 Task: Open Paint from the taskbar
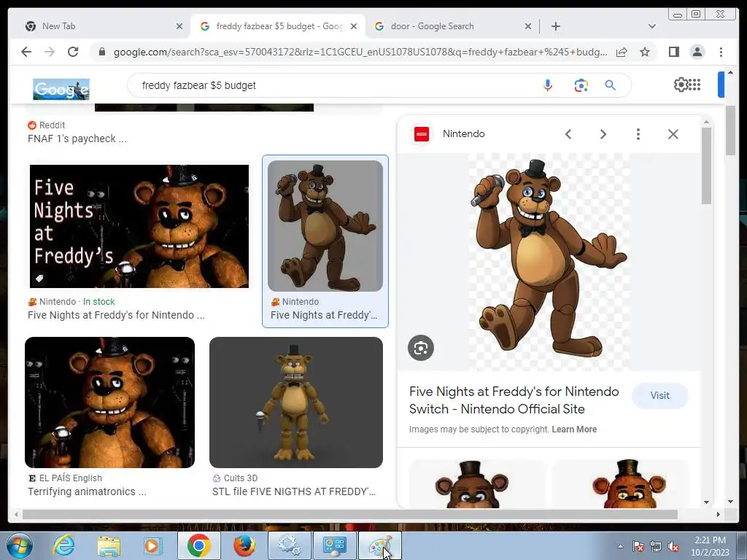[x=380, y=545]
